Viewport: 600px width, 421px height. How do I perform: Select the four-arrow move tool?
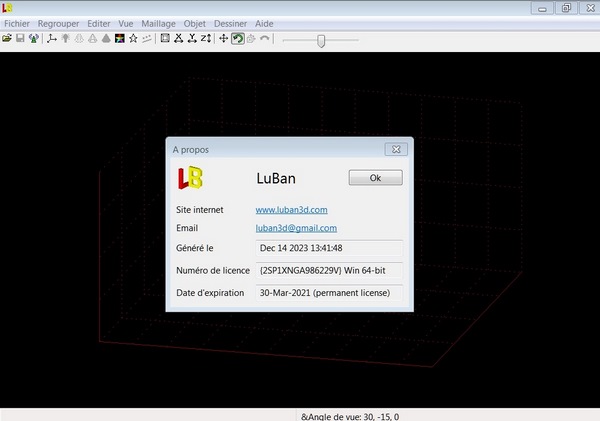(223, 38)
